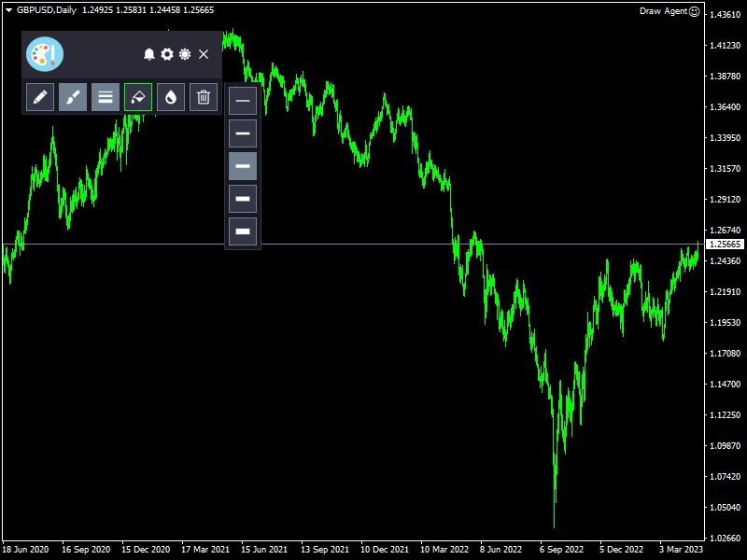The height and width of the screenshot is (560, 747).
Task: Click the Draw Agent palette logo
Action: [x=45, y=54]
